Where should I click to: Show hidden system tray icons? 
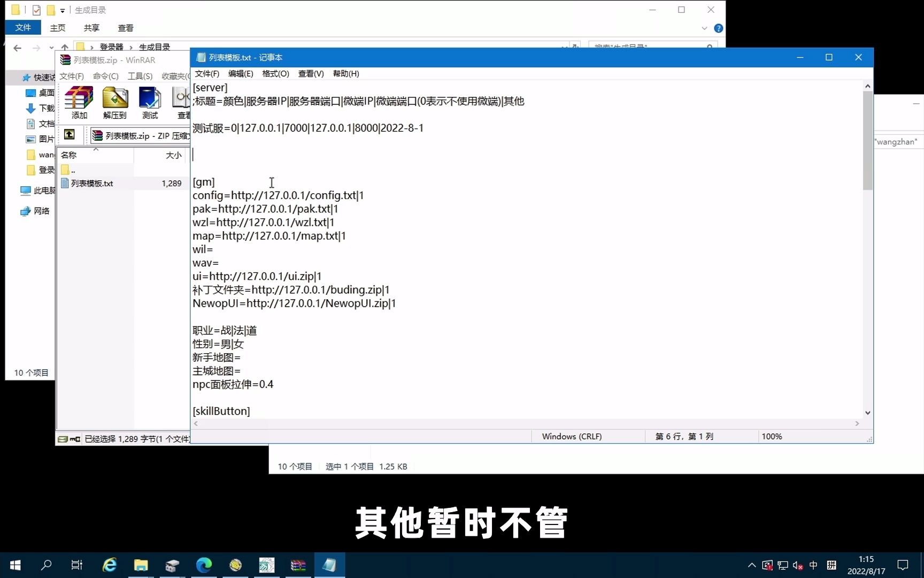752,565
